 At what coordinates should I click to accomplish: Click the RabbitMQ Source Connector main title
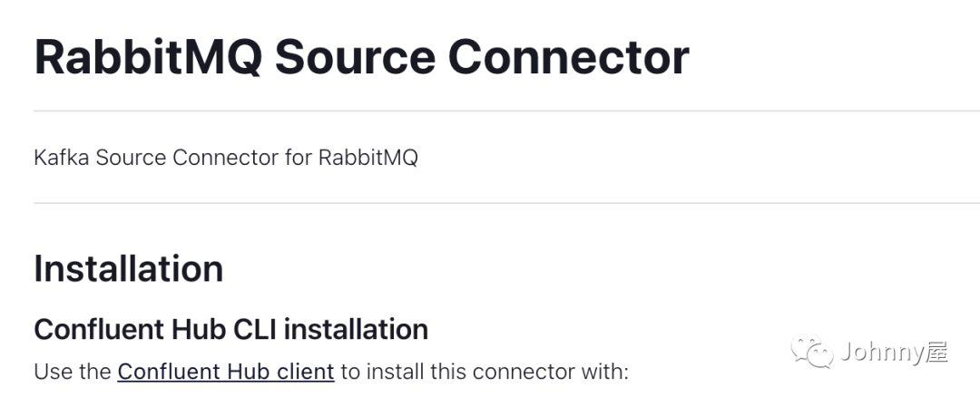[361, 56]
